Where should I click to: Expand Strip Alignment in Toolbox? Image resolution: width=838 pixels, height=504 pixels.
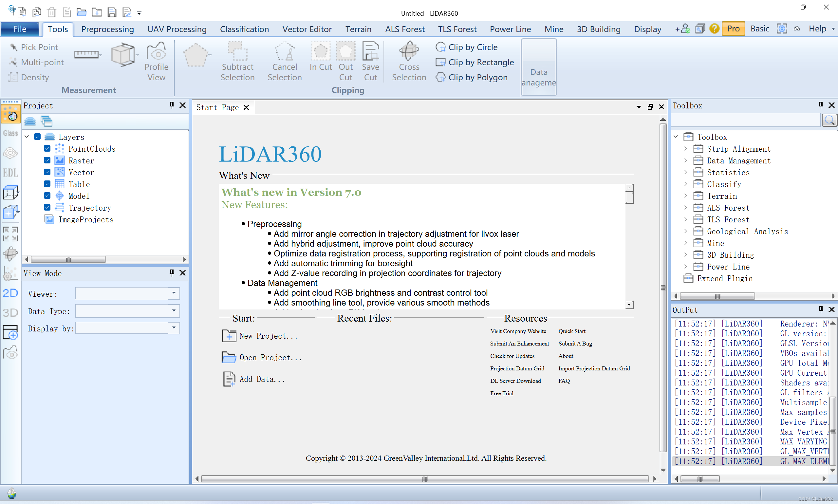[x=685, y=149]
